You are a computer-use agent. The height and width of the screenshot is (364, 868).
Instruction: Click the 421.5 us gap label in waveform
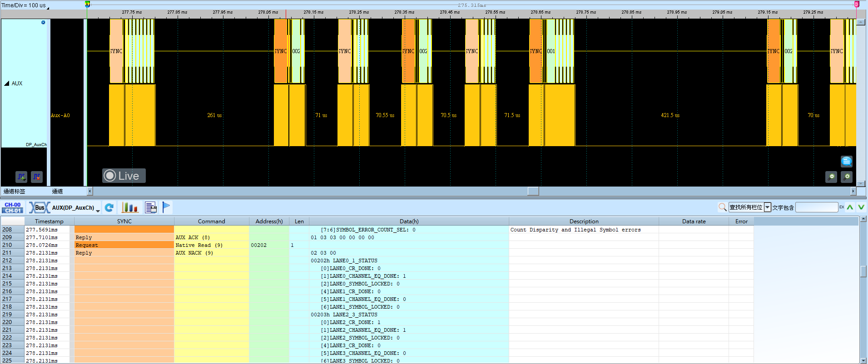(x=670, y=115)
